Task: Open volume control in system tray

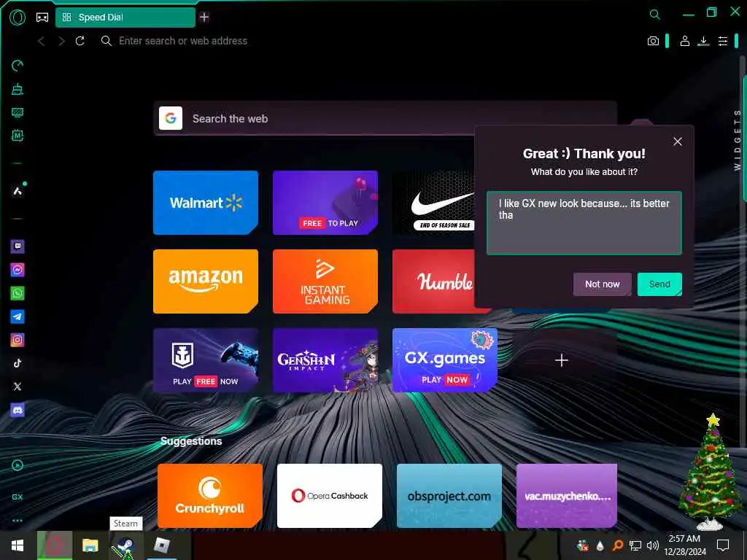Action: [x=653, y=545]
